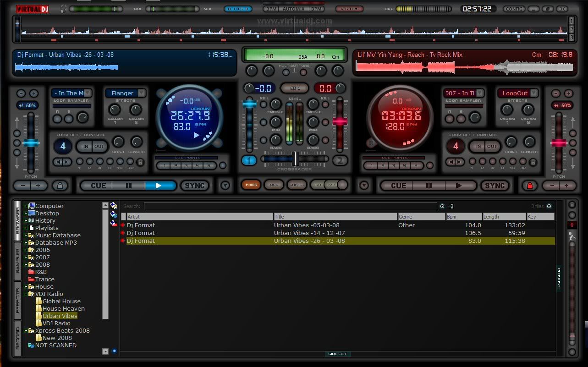Click the left deck loop sampler R button
This screenshot has height=367, width=588.
pyautogui.click(x=57, y=119)
